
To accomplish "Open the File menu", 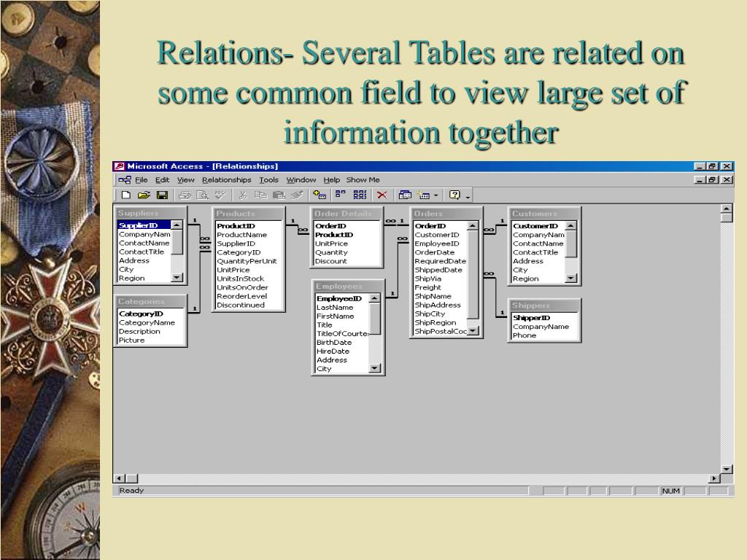I will pyautogui.click(x=142, y=180).
